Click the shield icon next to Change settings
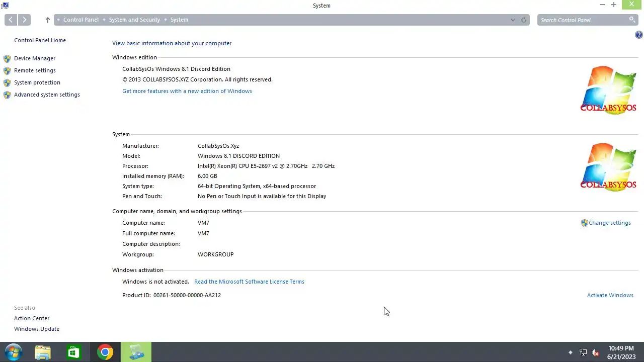Viewport: 644px width, 362px height. click(584, 223)
